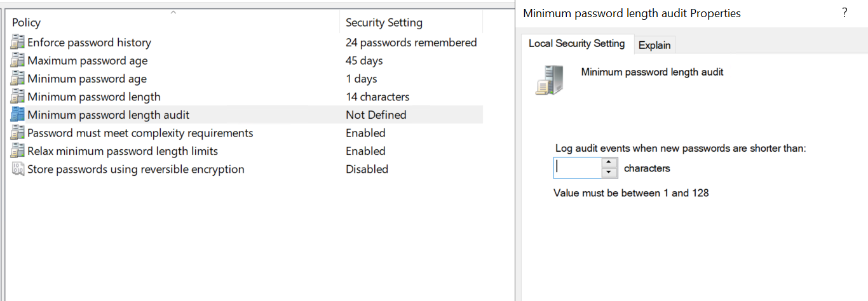Select the Enforce password history policy row

[x=89, y=43]
